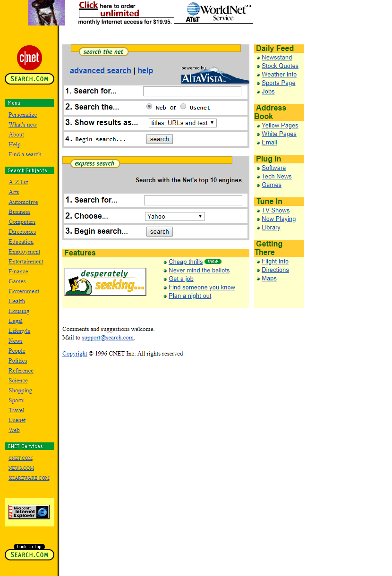
Task: Open Never mind the ballots feature
Action: (199, 271)
